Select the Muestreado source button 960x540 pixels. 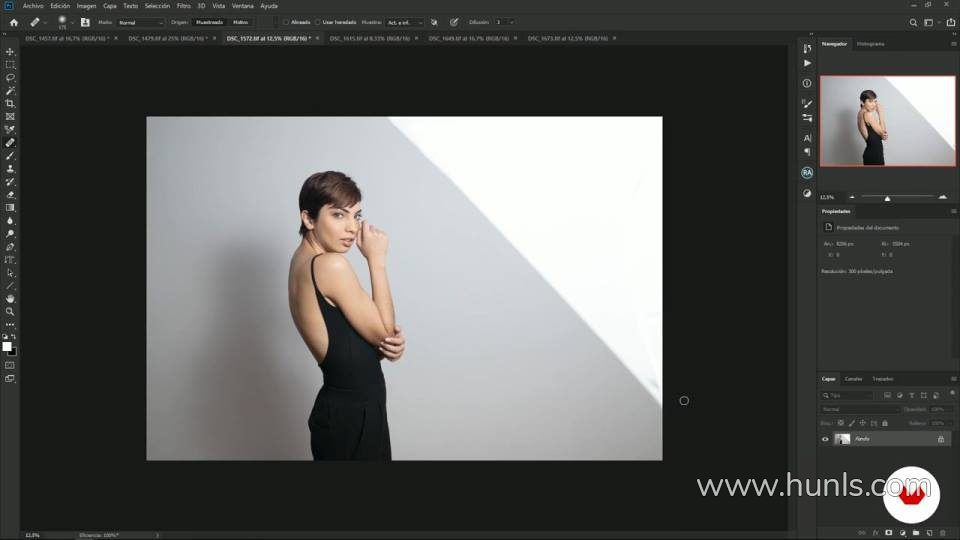(x=209, y=23)
